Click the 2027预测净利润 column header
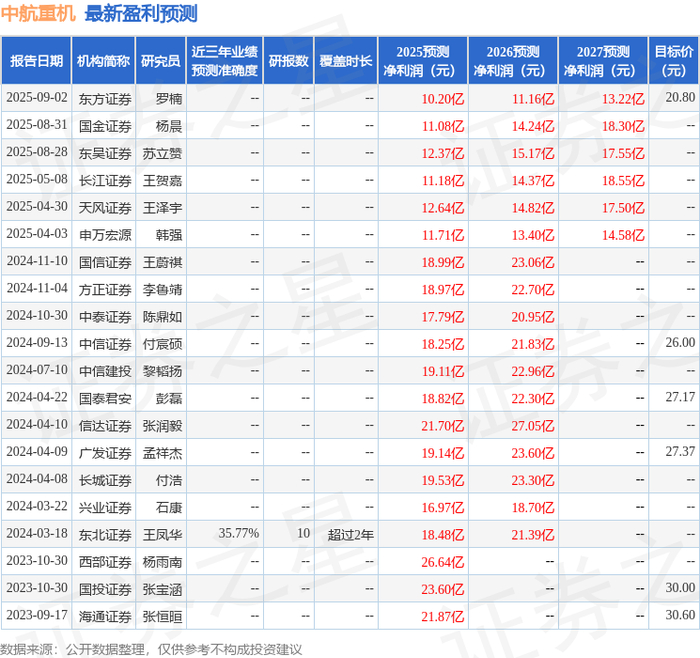This screenshot has height=658, width=700. [x=603, y=61]
